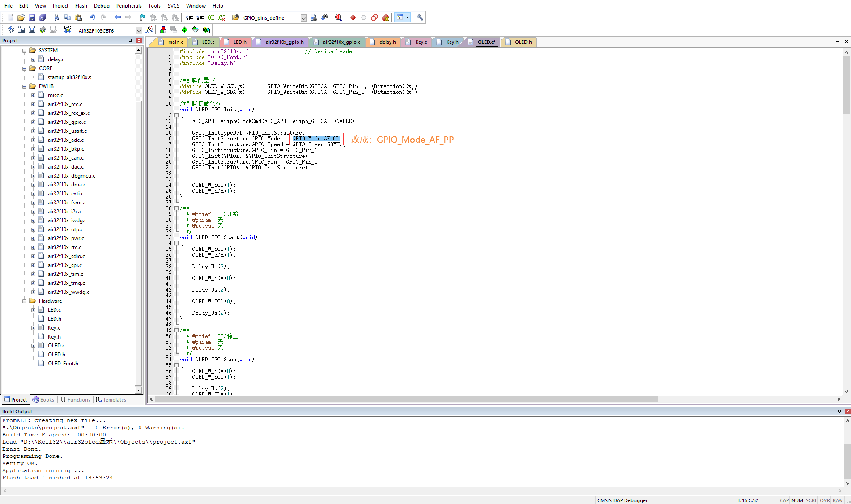Click the Download (LOAD) to flash icon
Image resolution: width=851 pixels, height=504 pixels.
coord(68,30)
